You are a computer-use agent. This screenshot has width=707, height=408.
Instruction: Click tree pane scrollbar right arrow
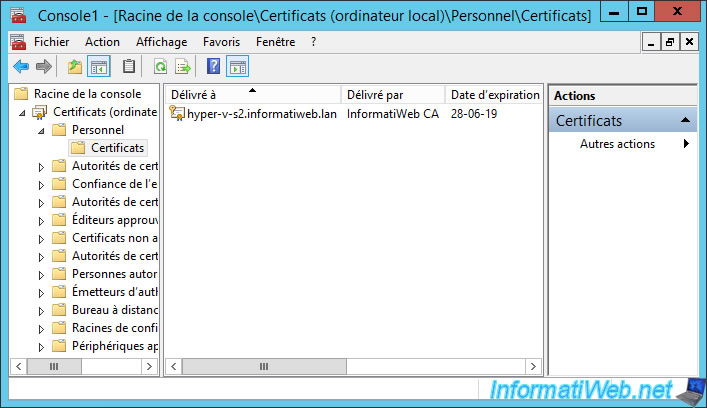(149, 367)
